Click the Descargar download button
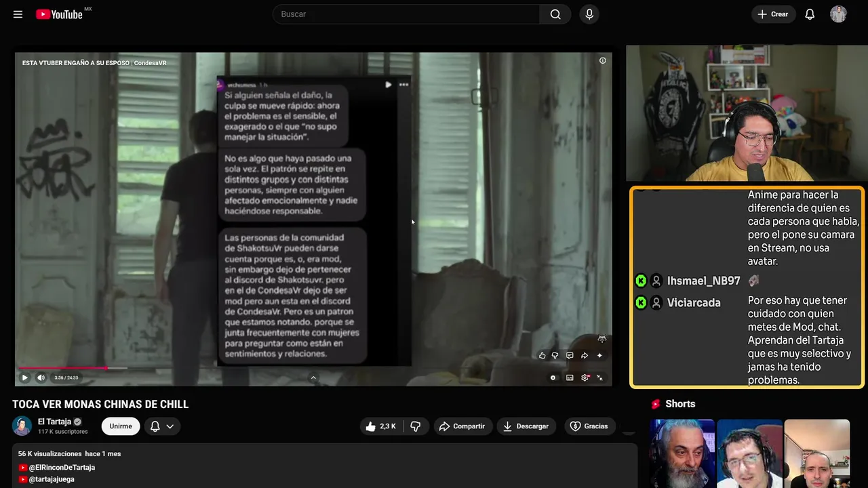Image resolution: width=868 pixels, height=488 pixels. (x=526, y=426)
